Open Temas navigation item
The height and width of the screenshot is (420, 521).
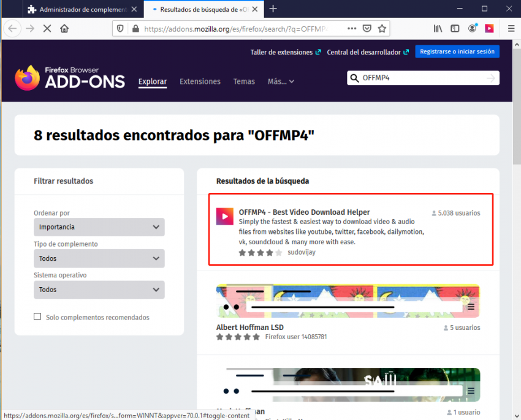pos(244,81)
